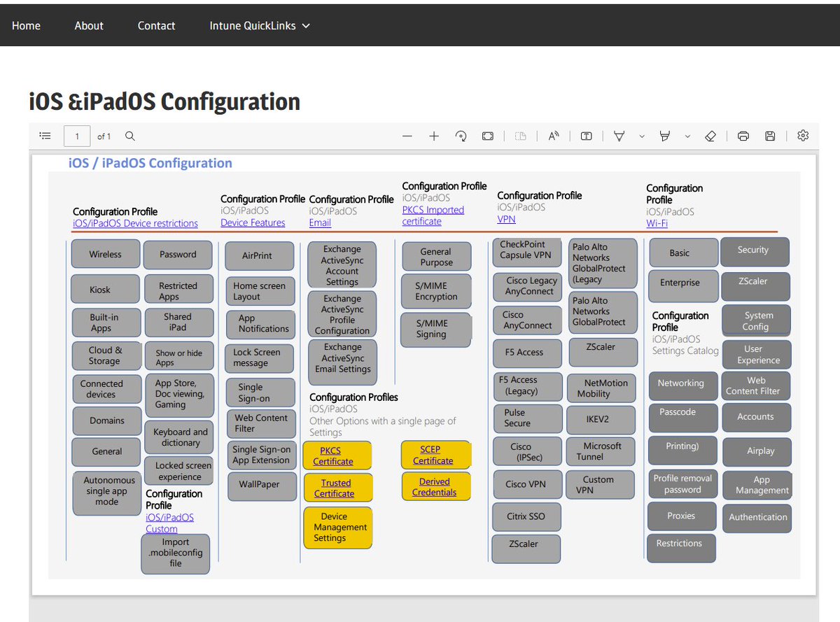Click the General Purpose box
Screen dimensions: 840x622
pyautogui.click(x=436, y=257)
